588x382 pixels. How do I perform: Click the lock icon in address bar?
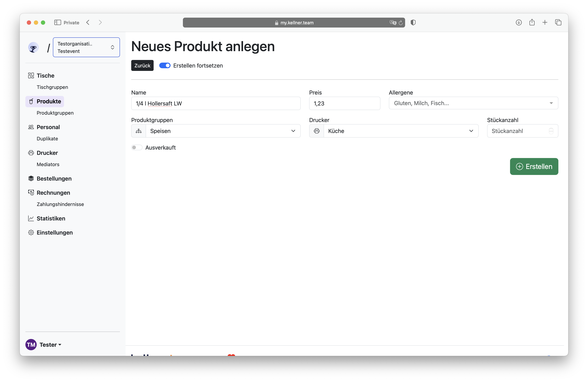pyautogui.click(x=277, y=23)
